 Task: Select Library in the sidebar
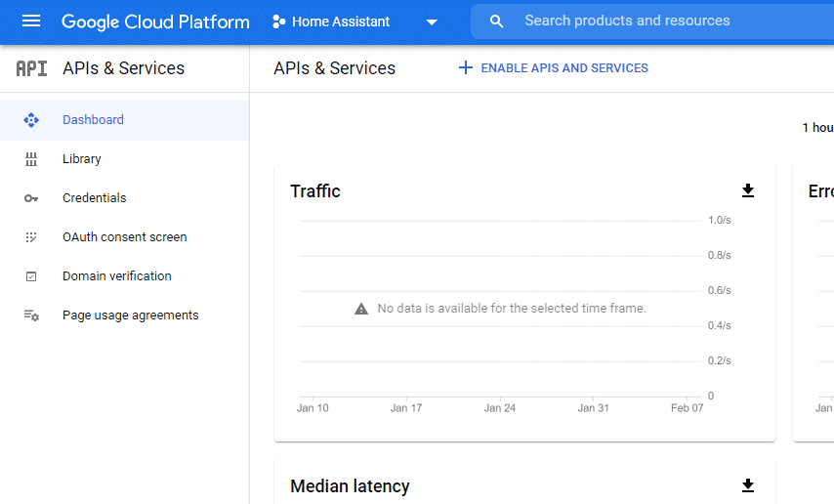pyautogui.click(x=82, y=159)
